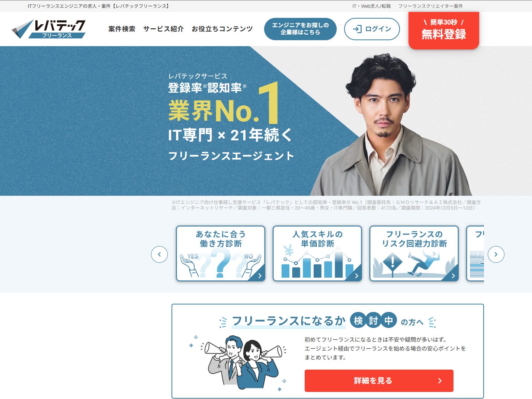532x399 pixels.
Task: Open the お役立ちコンテンツ menu
Action: [x=222, y=29]
